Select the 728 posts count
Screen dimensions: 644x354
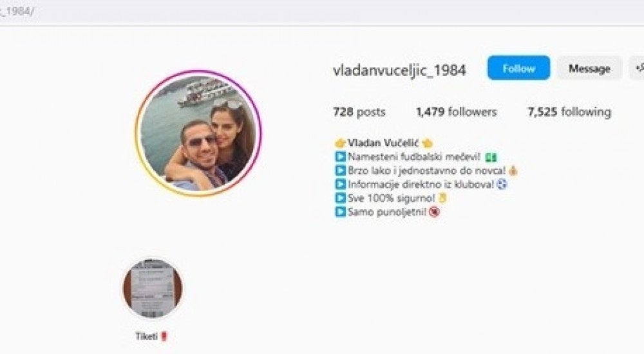point(359,112)
